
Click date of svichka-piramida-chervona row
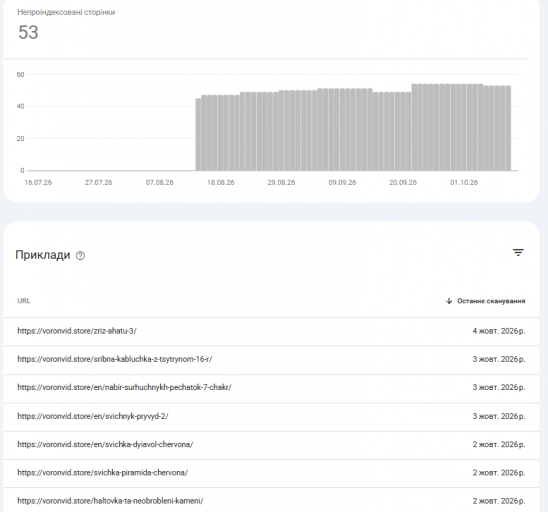pos(499,473)
